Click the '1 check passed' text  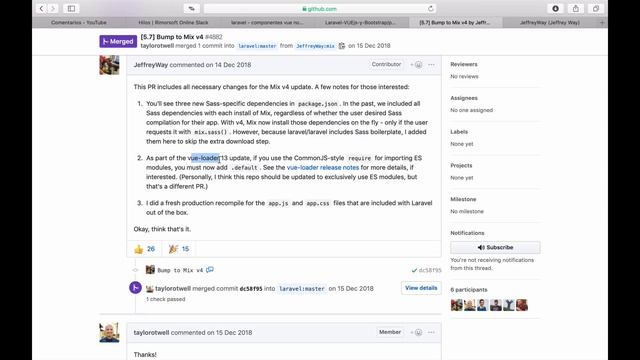pos(166,299)
